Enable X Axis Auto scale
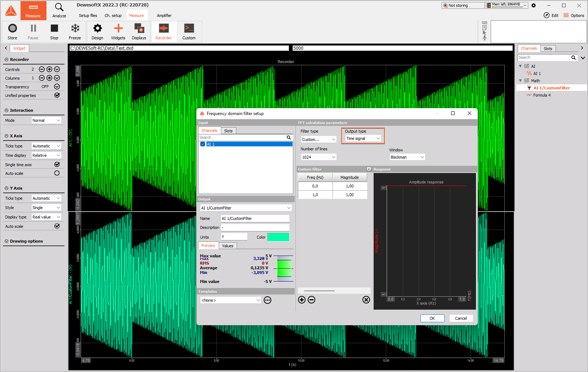 57,173
